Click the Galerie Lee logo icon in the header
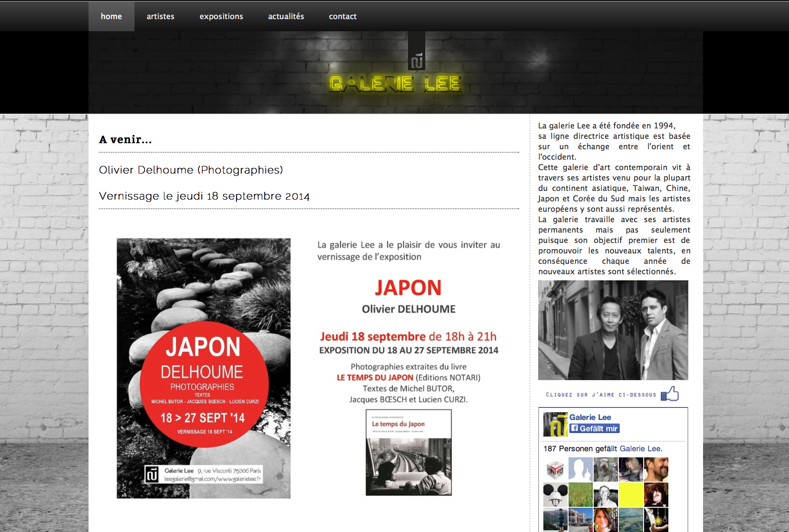Image resolution: width=789 pixels, height=532 pixels. pyautogui.click(x=417, y=61)
